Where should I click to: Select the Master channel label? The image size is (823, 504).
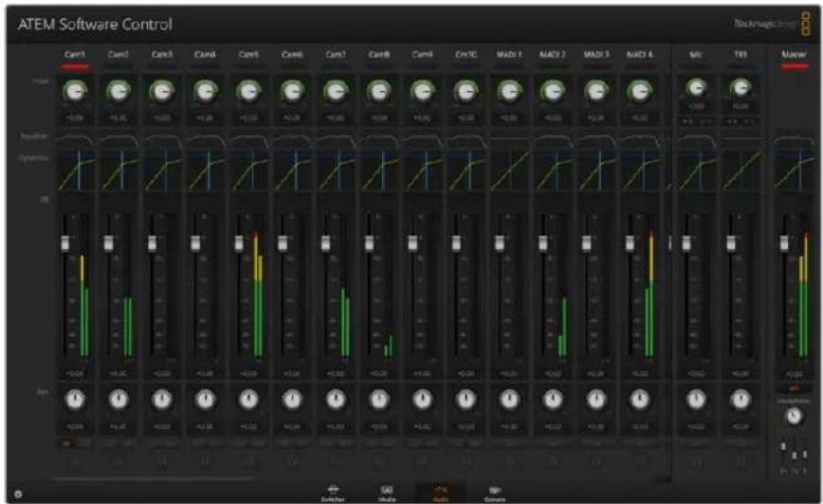[x=794, y=55]
